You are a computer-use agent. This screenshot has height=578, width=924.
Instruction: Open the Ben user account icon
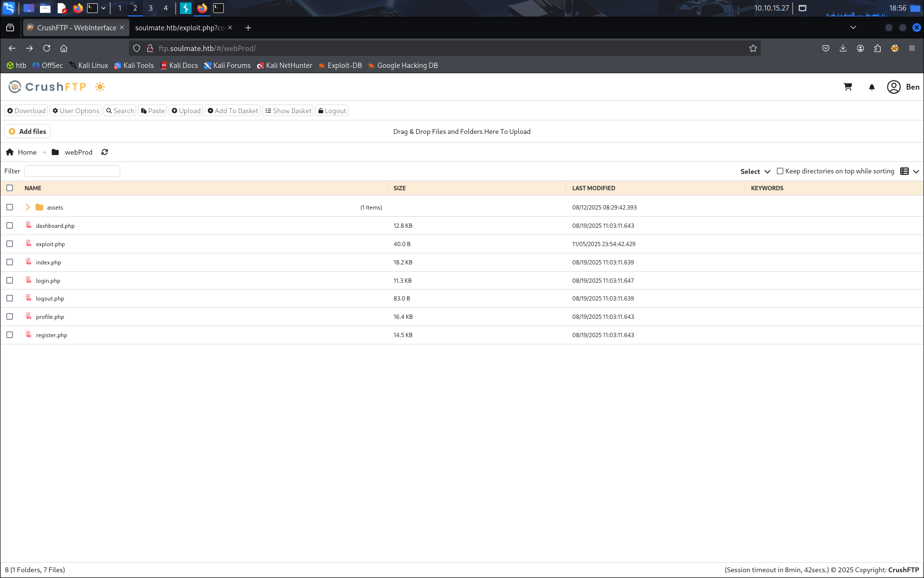pyautogui.click(x=894, y=87)
